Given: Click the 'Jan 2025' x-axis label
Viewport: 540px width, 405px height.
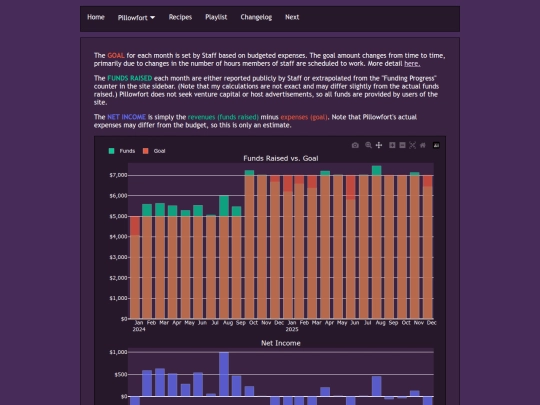Looking at the screenshot, I should (292, 326).
